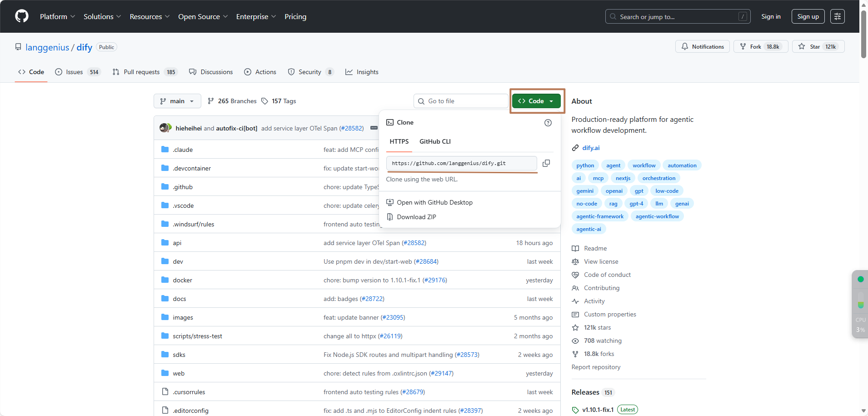Click the Search or jump to field
The height and width of the screenshot is (416, 868).
(x=678, y=16)
